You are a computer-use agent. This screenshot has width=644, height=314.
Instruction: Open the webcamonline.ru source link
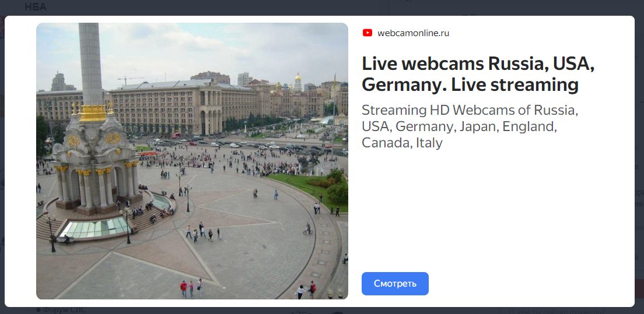(x=413, y=33)
